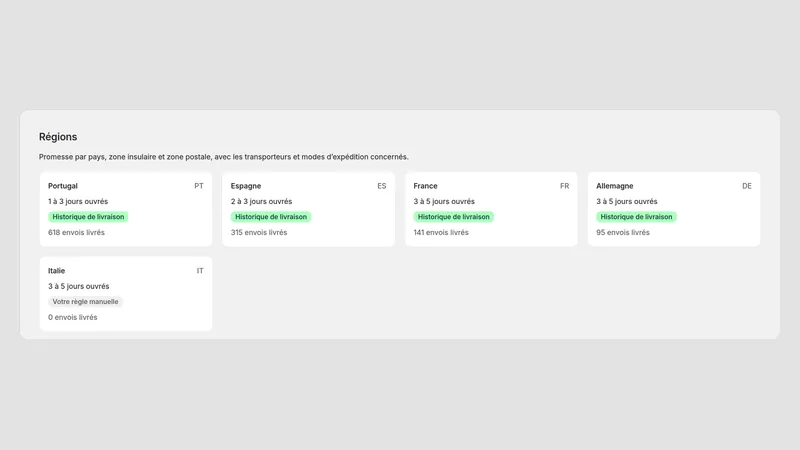Click the 95 envois livrés text
This screenshot has width=800, height=450.
[623, 233]
